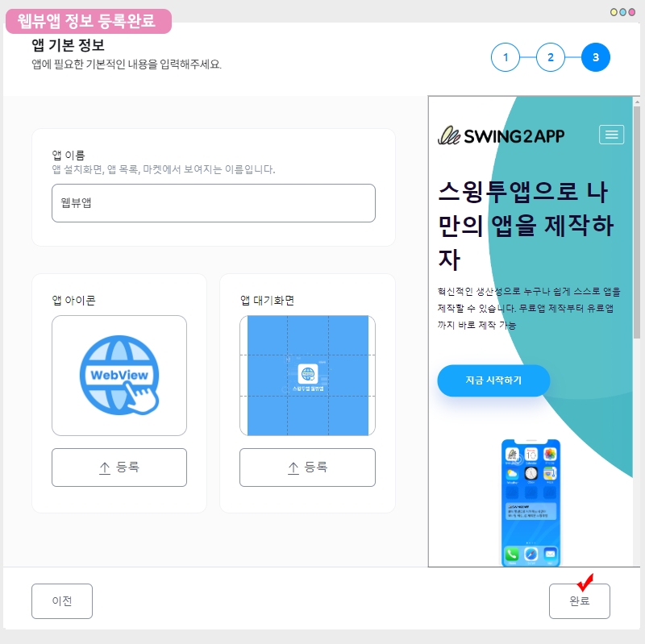Click the 앱 이름 input field containing 웹뷰앱
645x644 pixels.
coord(214,203)
